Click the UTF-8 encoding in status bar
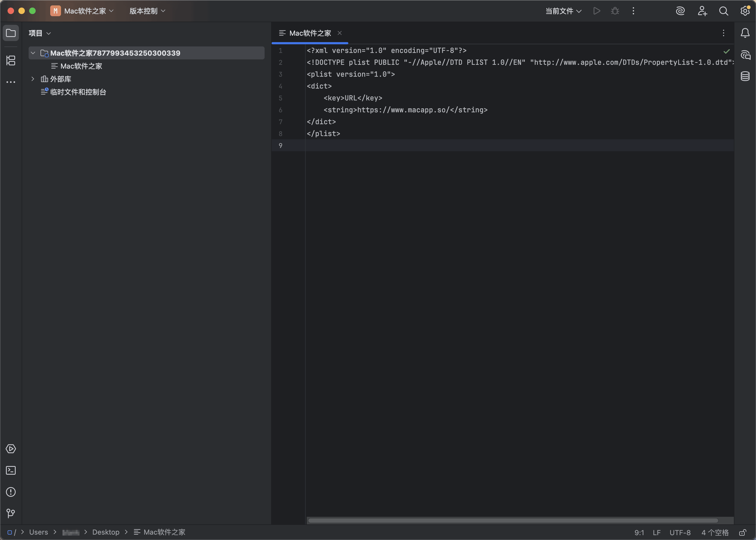This screenshot has height=540, width=756. coord(680,532)
